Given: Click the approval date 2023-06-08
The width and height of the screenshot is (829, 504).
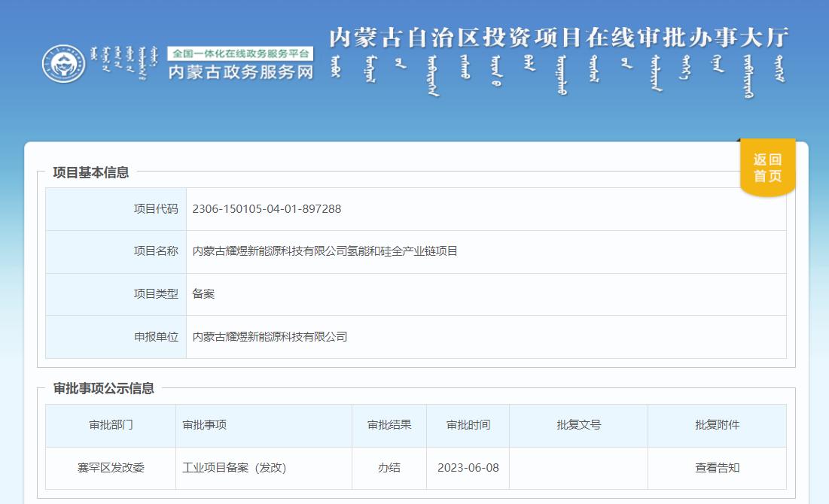Looking at the screenshot, I should [469, 467].
